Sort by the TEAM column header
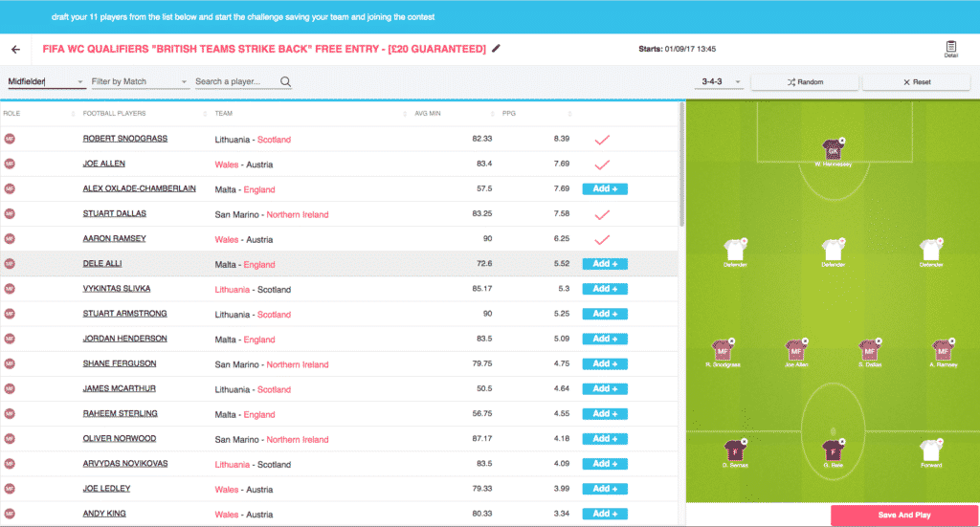 pos(224,114)
